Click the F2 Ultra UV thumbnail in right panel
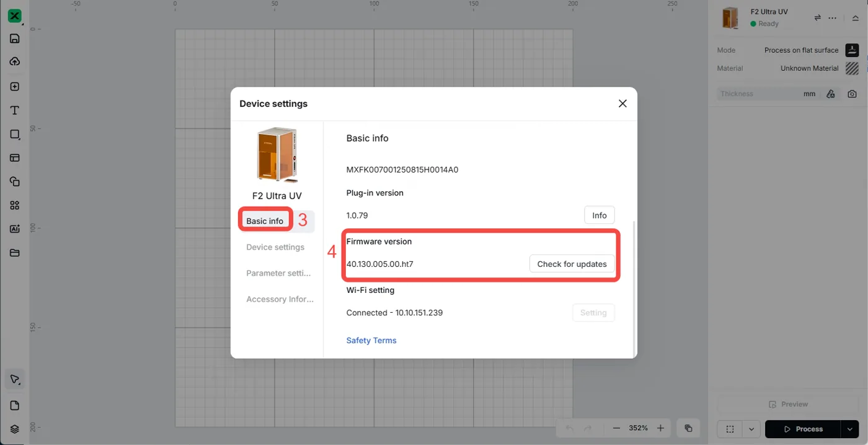Image resolution: width=868 pixels, height=445 pixels. (731, 18)
